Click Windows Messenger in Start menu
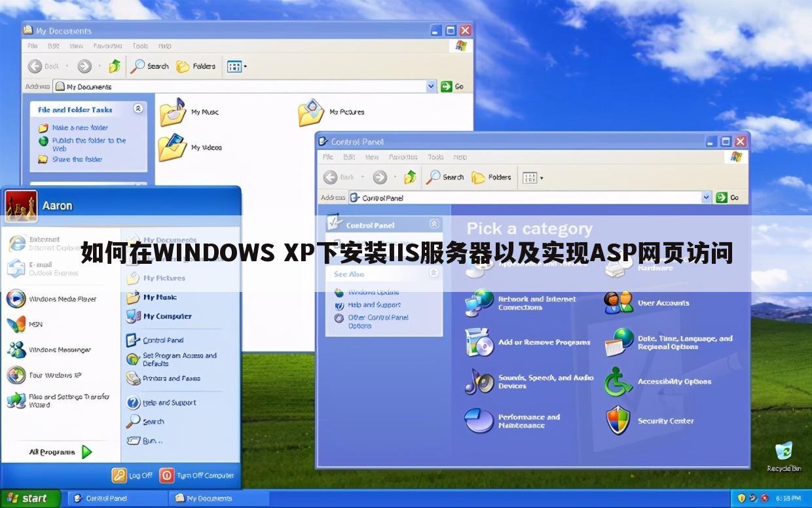 49,350
